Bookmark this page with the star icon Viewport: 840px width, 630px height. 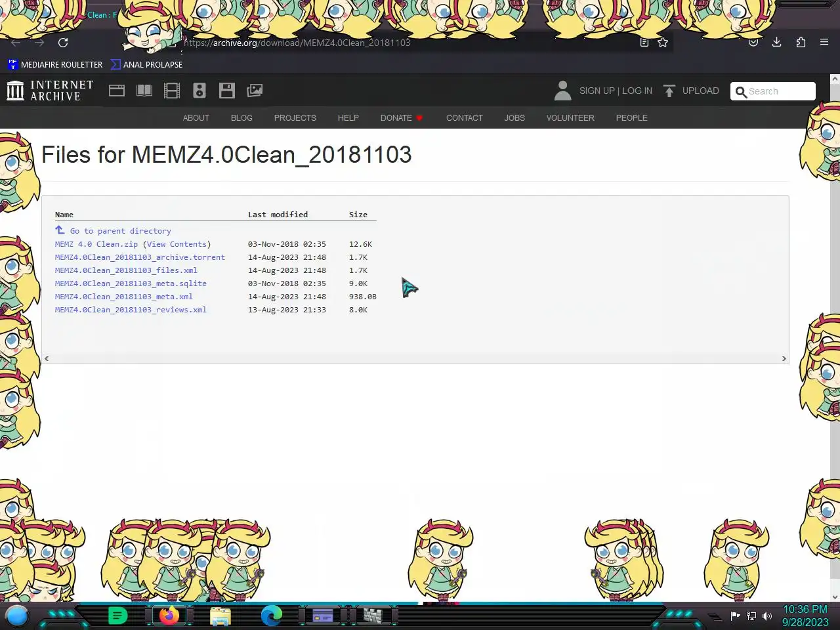point(663,43)
